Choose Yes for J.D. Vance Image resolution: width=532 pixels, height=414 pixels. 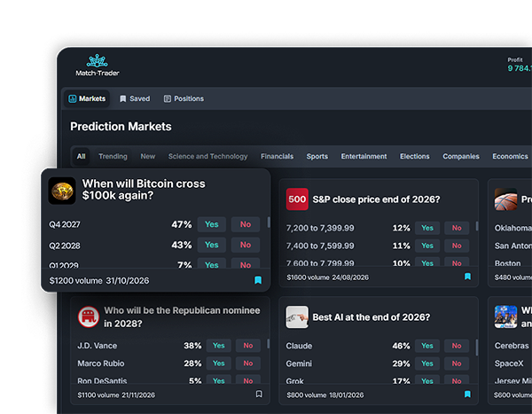218,346
